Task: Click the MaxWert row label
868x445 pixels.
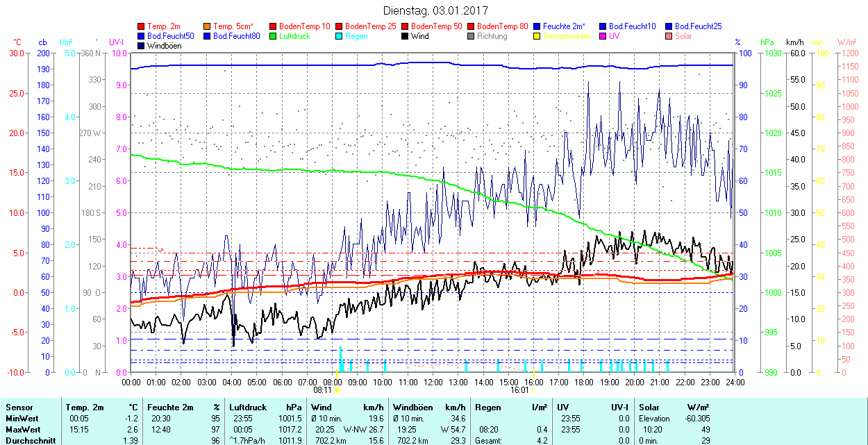Action: [23, 430]
